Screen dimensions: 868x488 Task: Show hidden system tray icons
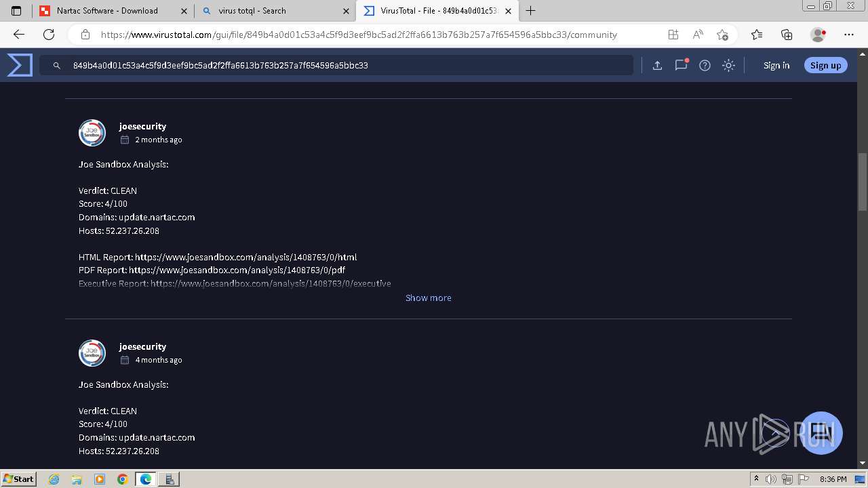click(756, 479)
